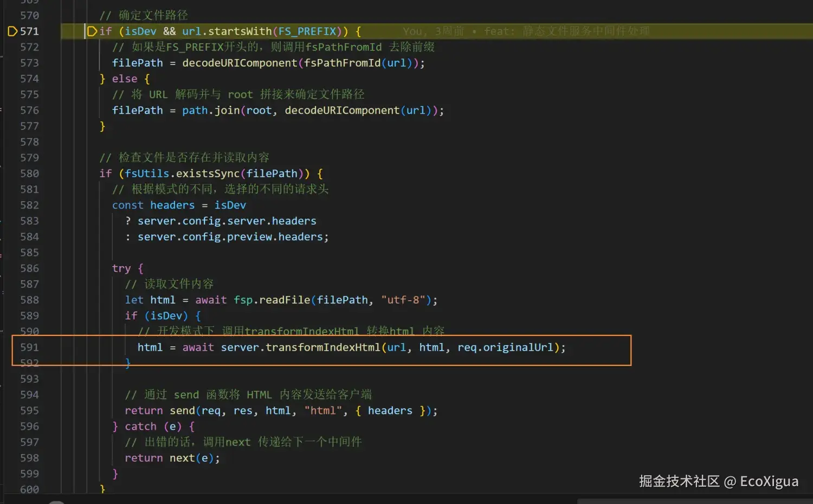Click the comment '// 确定文件路径'

tap(144, 16)
